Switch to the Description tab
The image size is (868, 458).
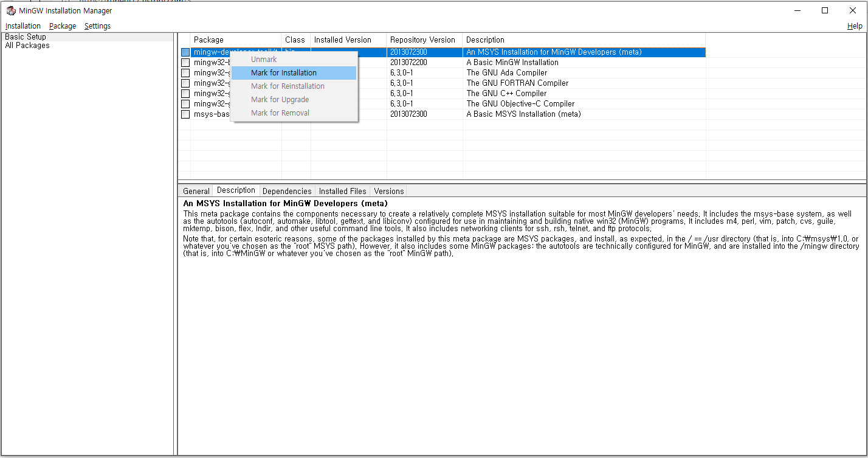236,190
